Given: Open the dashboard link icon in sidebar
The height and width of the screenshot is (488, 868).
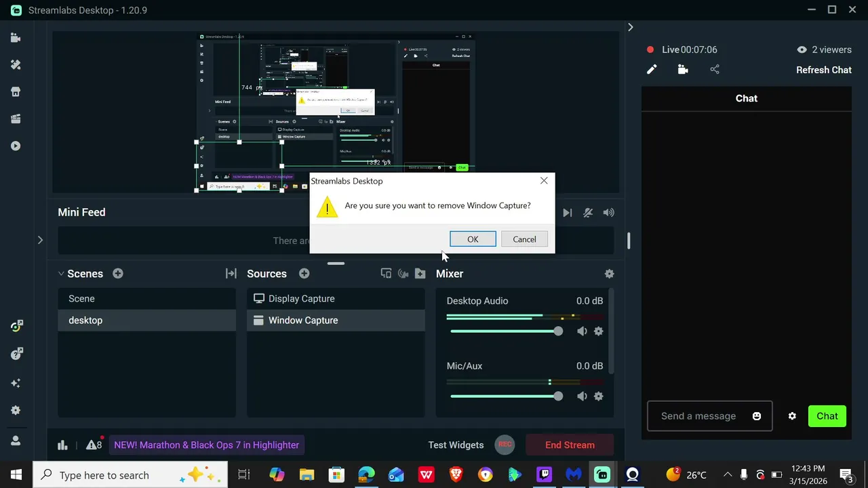Looking at the screenshot, I should [x=16, y=327].
